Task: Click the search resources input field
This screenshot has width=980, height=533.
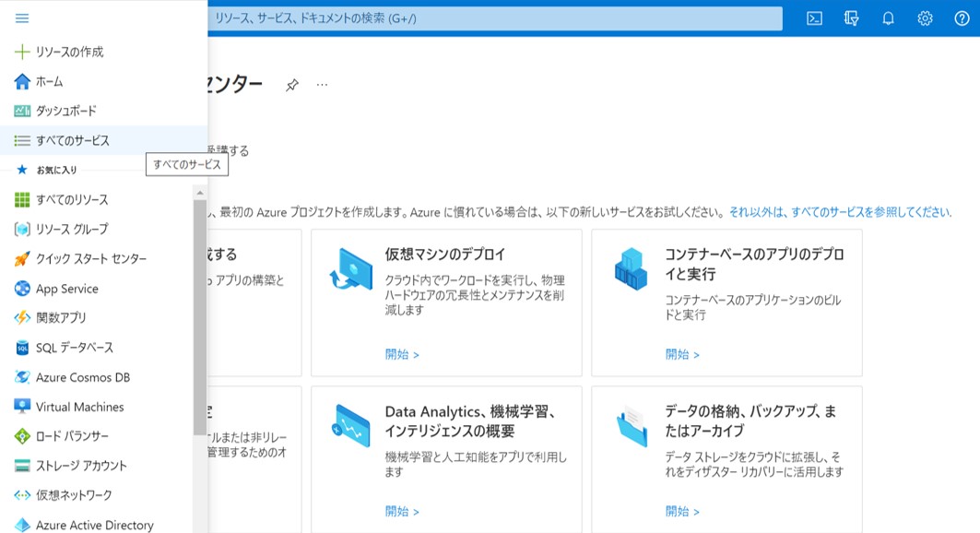Action: pyautogui.click(x=495, y=18)
